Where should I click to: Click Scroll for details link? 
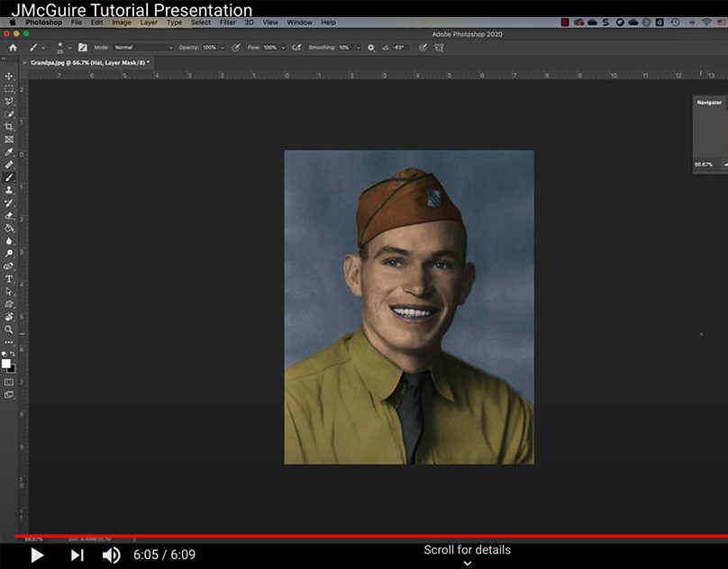(467, 550)
